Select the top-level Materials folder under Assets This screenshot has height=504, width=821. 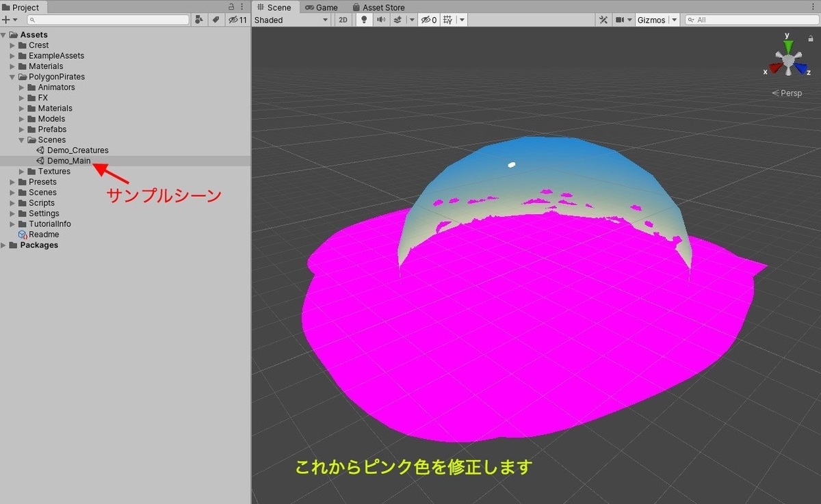coord(45,66)
